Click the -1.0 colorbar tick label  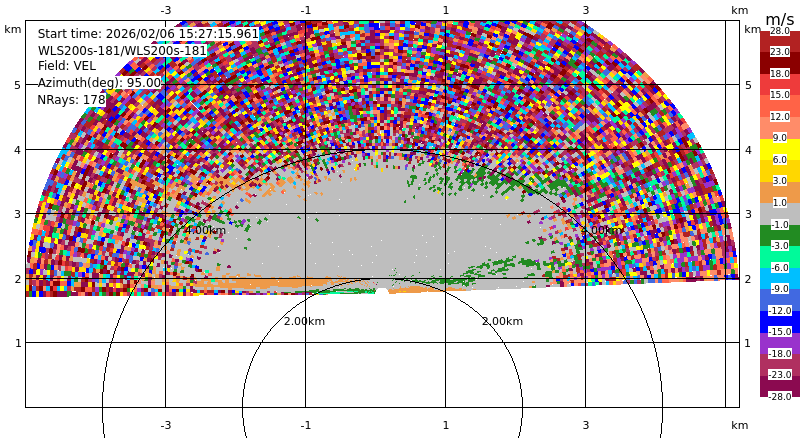pyautogui.click(x=779, y=225)
